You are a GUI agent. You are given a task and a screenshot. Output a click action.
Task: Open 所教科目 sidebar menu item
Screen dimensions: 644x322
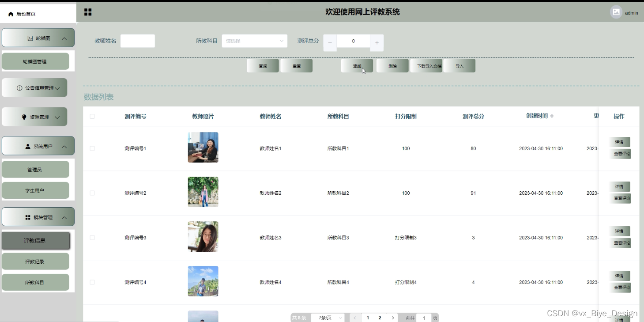(35, 282)
